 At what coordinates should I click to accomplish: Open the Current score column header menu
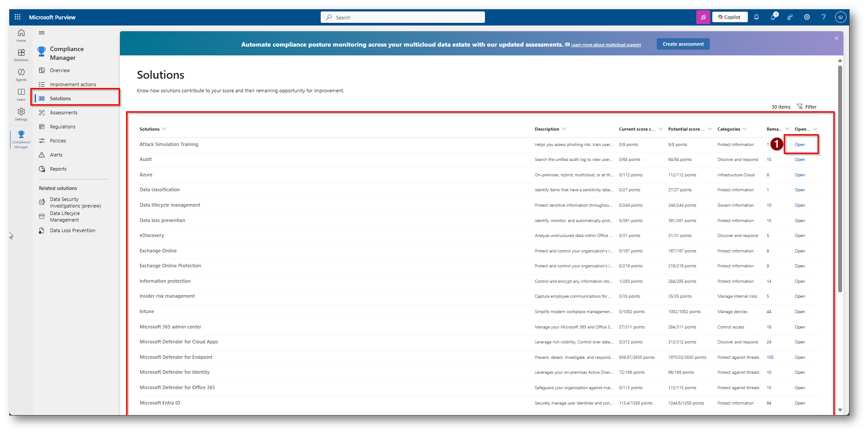[641, 129]
